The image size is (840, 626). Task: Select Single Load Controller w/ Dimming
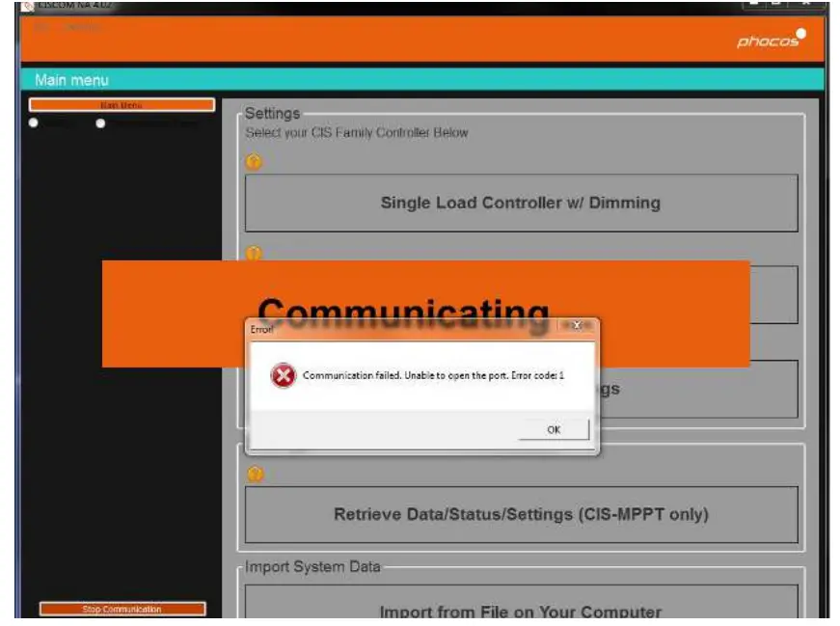tap(521, 203)
